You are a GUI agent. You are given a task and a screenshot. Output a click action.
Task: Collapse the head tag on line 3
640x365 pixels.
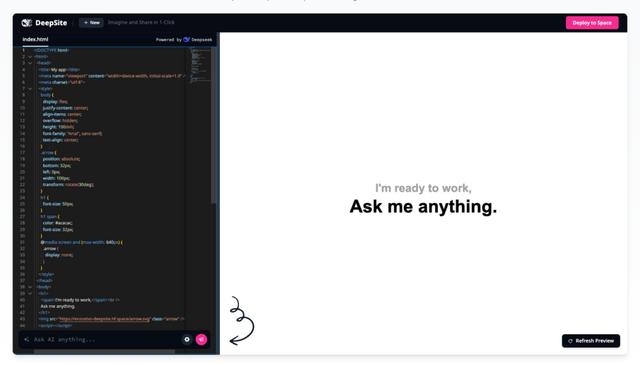pos(30,63)
